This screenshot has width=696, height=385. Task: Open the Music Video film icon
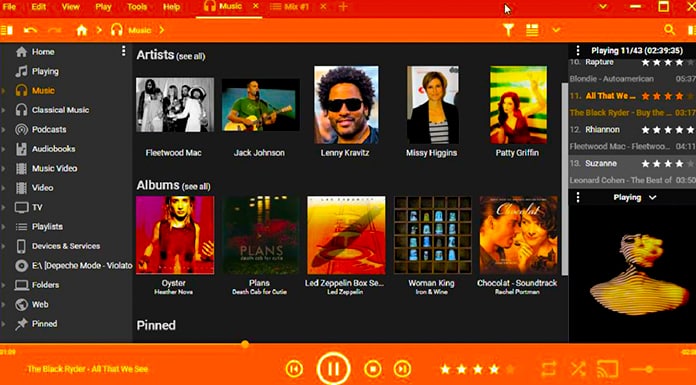[21, 168]
